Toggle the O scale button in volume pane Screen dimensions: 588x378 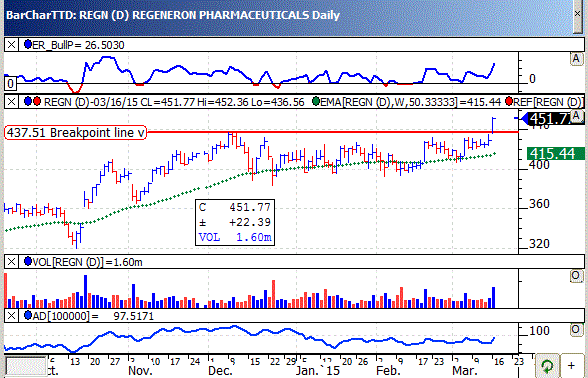click(x=576, y=276)
